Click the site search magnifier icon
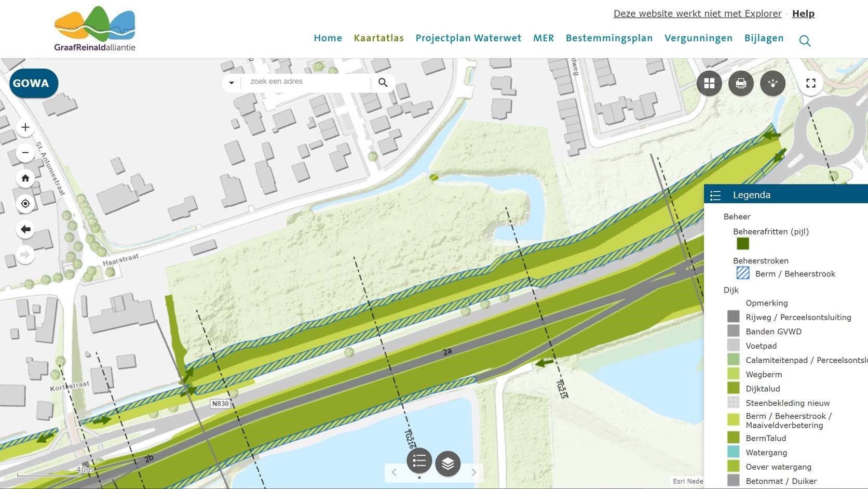Image resolution: width=868 pixels, height=489 pixels. coord(805,41)
